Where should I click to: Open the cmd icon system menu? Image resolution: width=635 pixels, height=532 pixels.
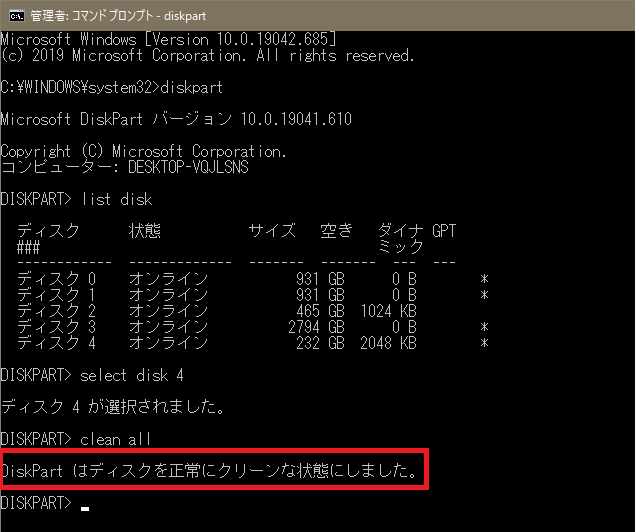coord(17,16)
